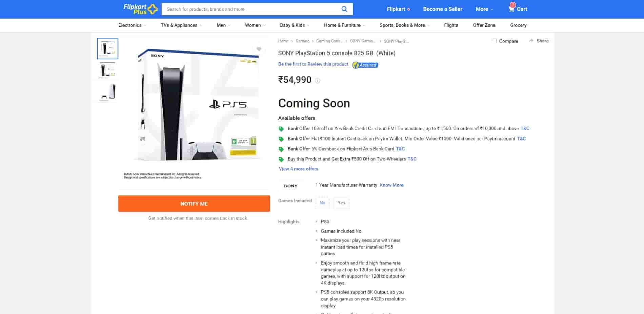Open View 4 more offers link

tap(298, 169)
